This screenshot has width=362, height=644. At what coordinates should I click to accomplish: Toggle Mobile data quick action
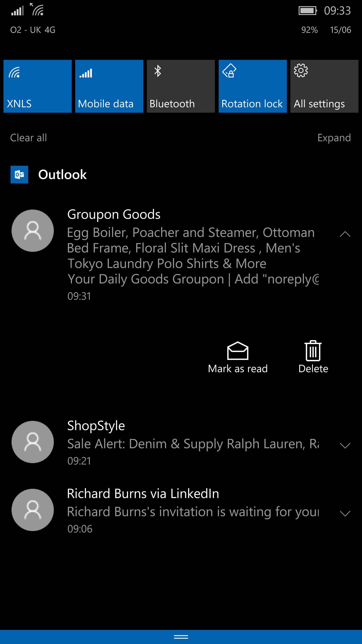pos(109,86)
